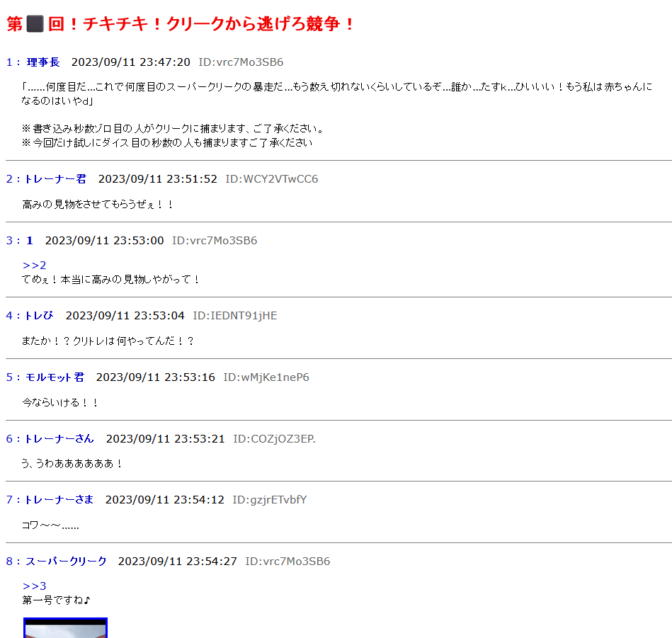Click ID:IEDNT91jHE in post 4
The width and height of the screenshot is (672, 638).
click(x=235, y=315)
